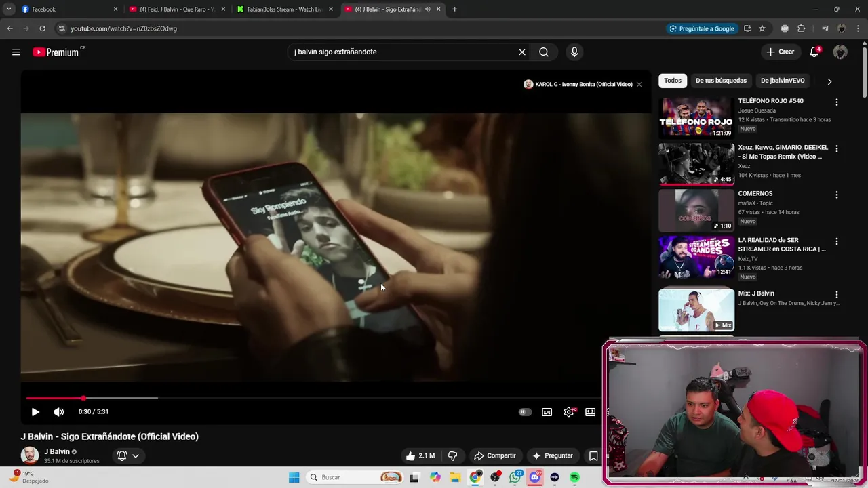868x488 pixels.
Task: Open Discord from the taskbar
Action: tap(535, 477)
